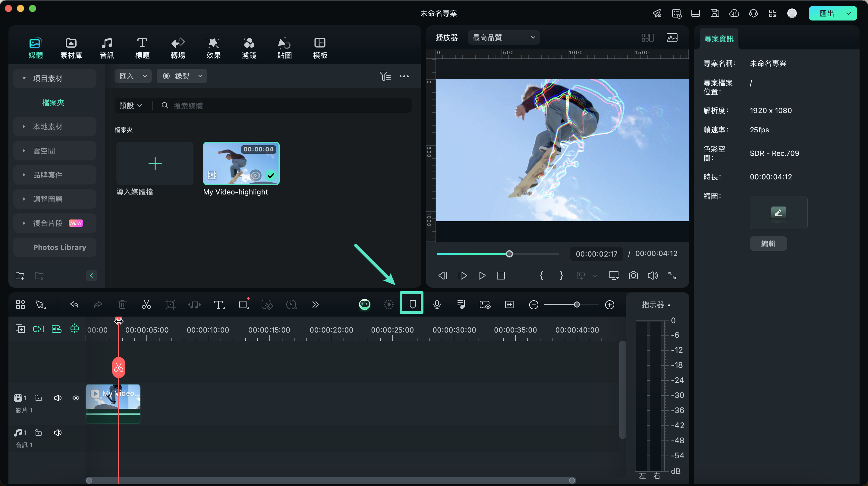Switch to the 音訊 tab

[107, 48]
